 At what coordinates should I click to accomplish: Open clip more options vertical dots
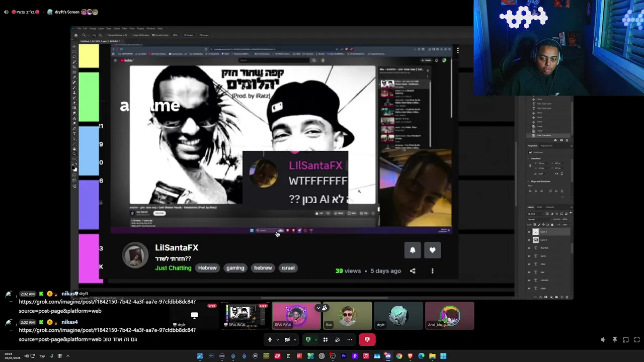click(x=432, y=271)
